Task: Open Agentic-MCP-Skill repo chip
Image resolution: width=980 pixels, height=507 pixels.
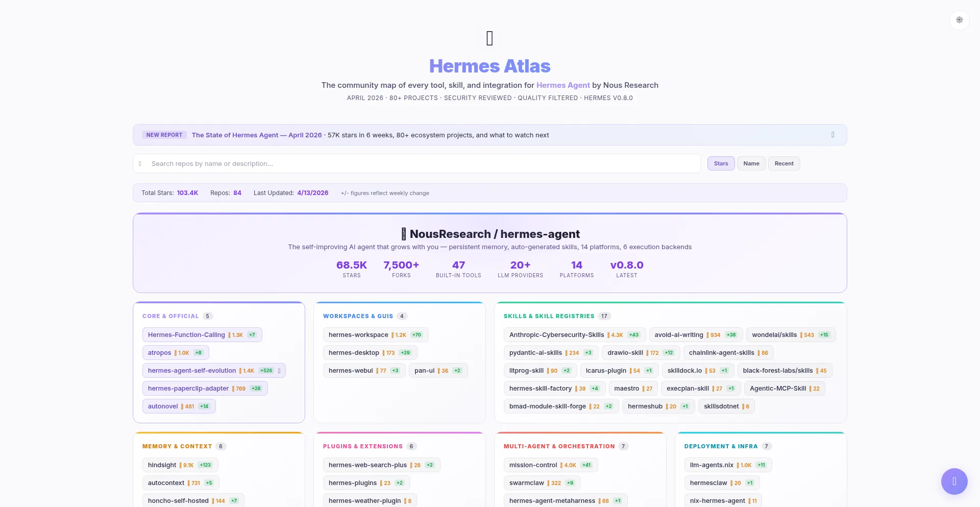Action: tap(785, 389)
